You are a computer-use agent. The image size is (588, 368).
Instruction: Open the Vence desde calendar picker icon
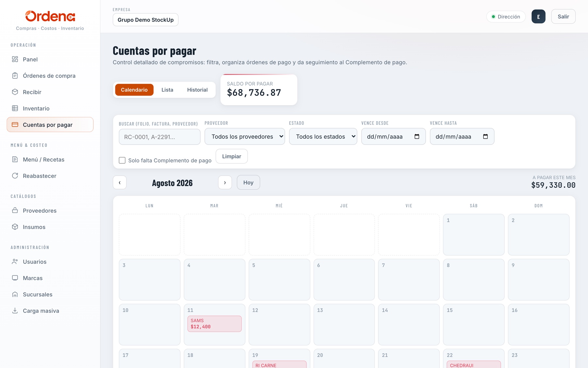(x=417, y=136)
